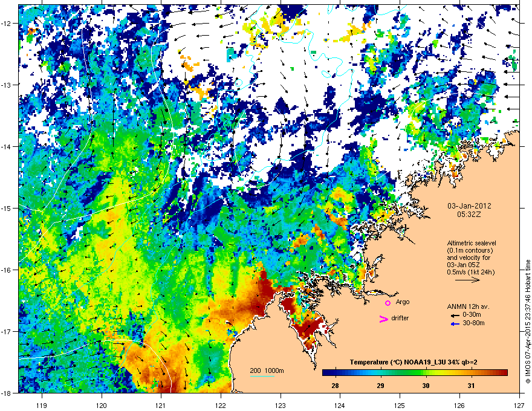532x411 pixels.
Task: Click the latitude axis label -13
Action: (x=6, y=85)
